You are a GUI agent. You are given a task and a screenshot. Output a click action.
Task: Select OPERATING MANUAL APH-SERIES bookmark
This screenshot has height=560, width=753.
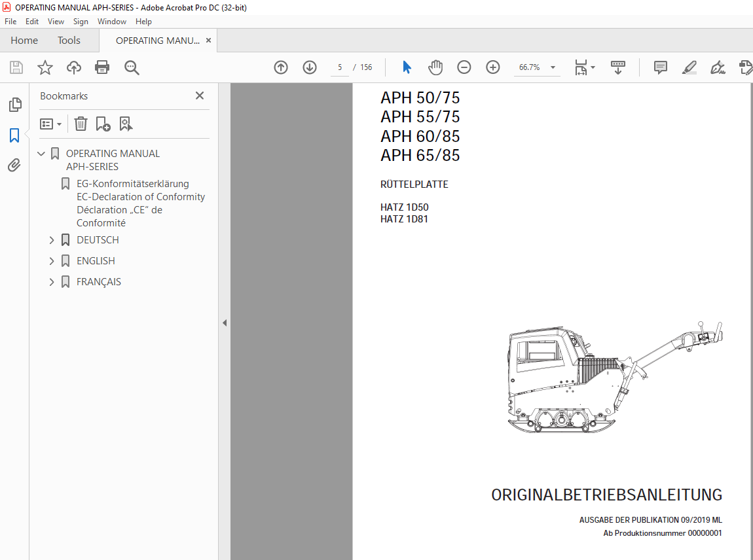tap(113, 160)
